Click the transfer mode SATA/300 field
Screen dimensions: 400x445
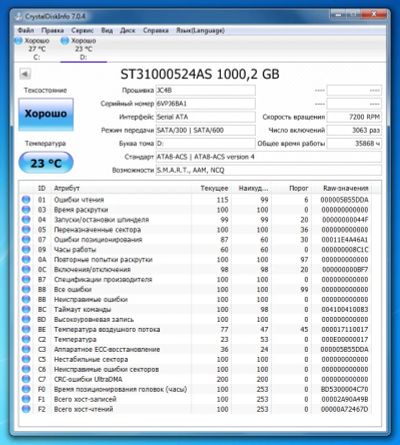(206, 130)
